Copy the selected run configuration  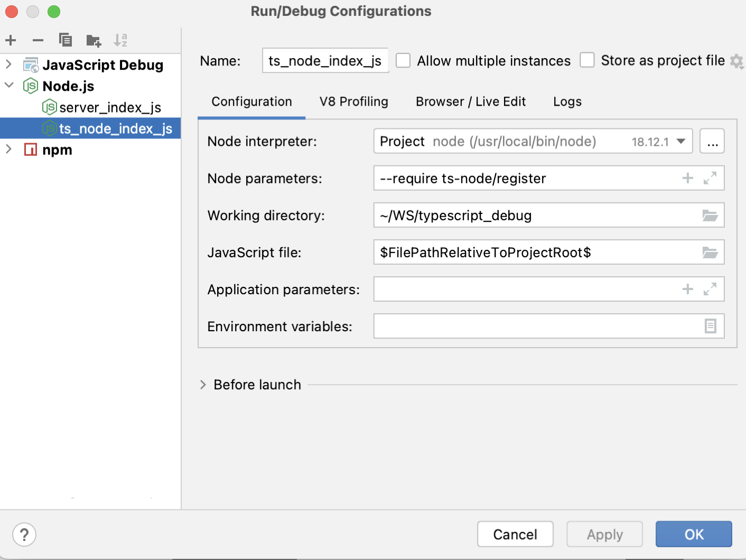(65, 40)
